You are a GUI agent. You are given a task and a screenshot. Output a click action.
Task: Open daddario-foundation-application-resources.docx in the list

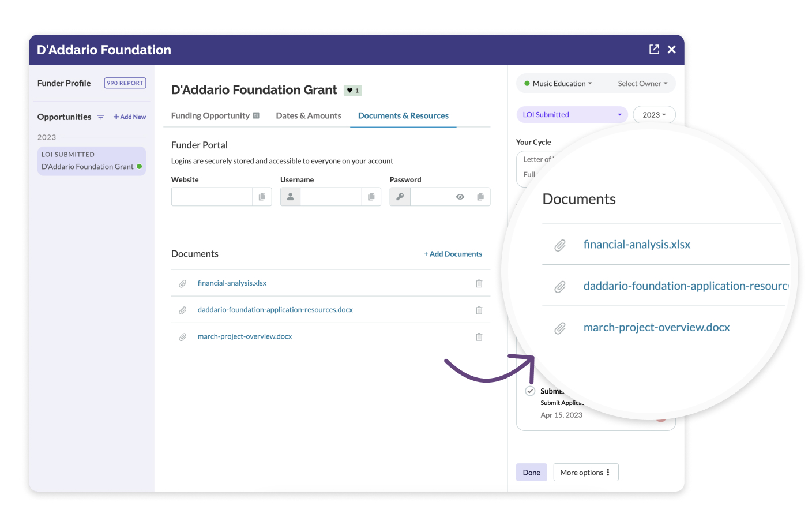[x=275, y=310]
